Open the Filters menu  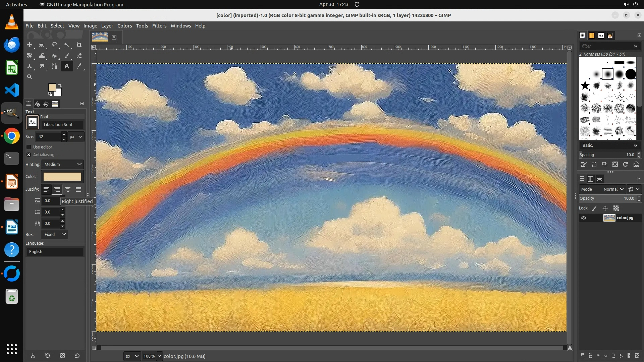coord(159,26)
